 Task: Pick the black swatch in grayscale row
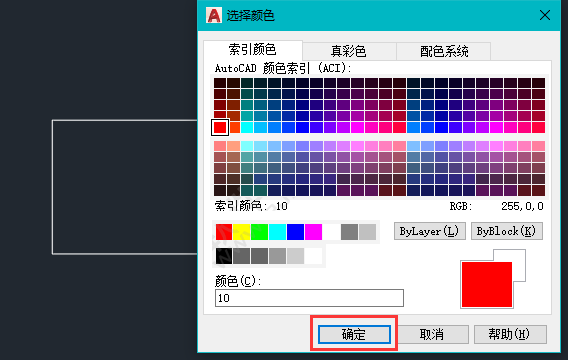[x=224, y=256]
